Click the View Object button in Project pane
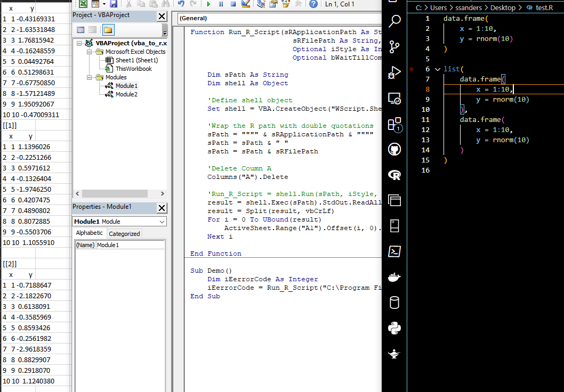 (92, 30)
